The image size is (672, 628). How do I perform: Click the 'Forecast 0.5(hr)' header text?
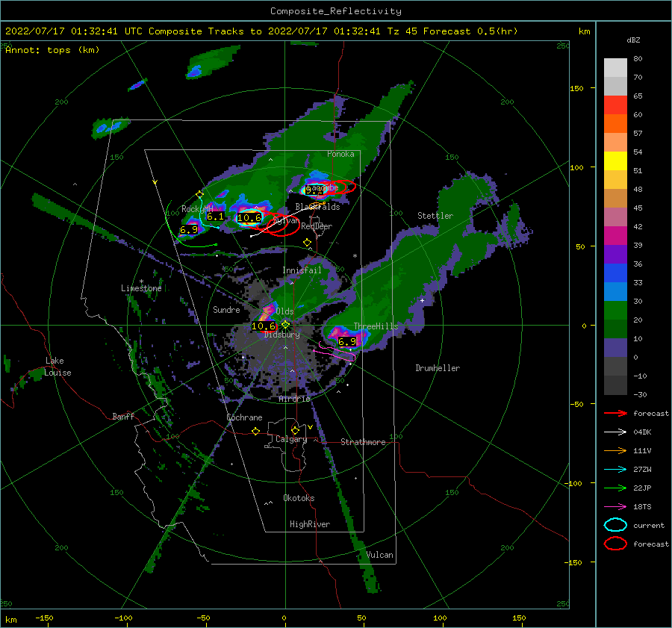(x=470, y=31)
